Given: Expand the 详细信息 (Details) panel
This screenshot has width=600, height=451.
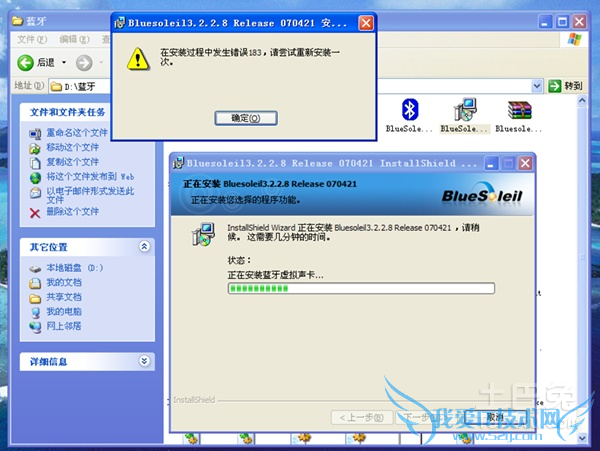Looking at the screenshot, I should click(x=144, y=361).
